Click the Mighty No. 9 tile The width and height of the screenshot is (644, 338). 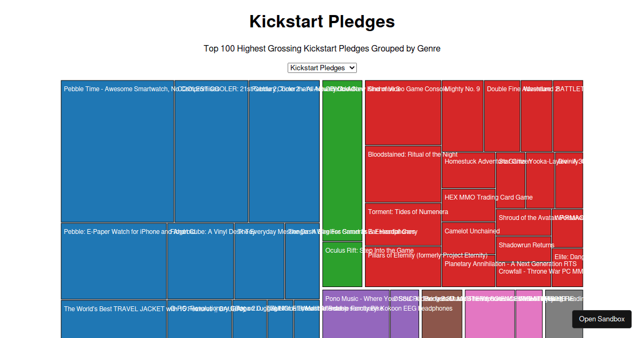[x=462, y=115]
